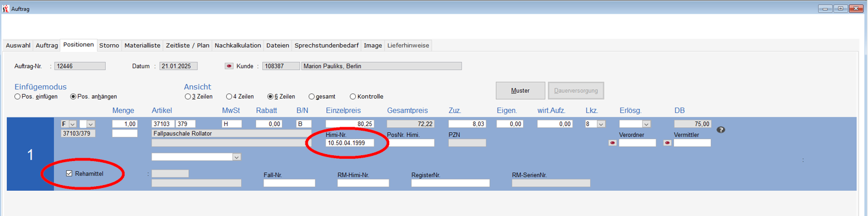Click the red lookup icon beside Kunde

click(x=230, y=66)
